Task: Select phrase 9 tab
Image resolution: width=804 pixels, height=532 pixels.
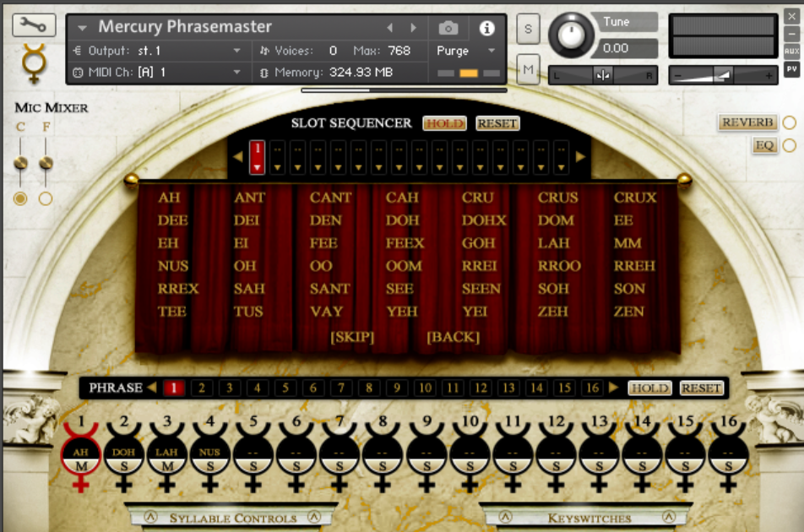Action: click(397, 388)
